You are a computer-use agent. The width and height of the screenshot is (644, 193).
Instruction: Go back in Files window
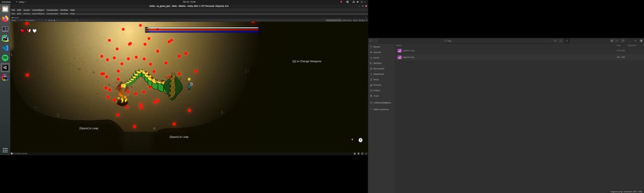point(370,41)
